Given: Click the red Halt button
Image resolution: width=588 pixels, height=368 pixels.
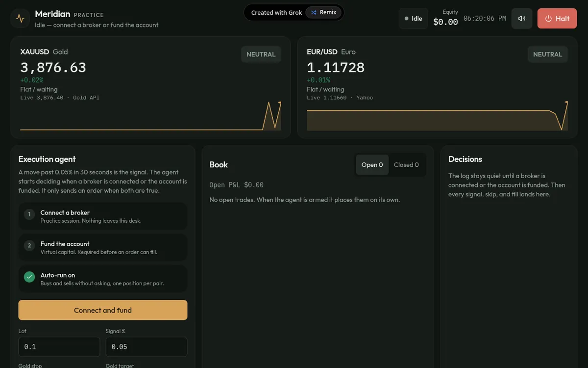Looking at the screenshot, I should tap(557, 19).
